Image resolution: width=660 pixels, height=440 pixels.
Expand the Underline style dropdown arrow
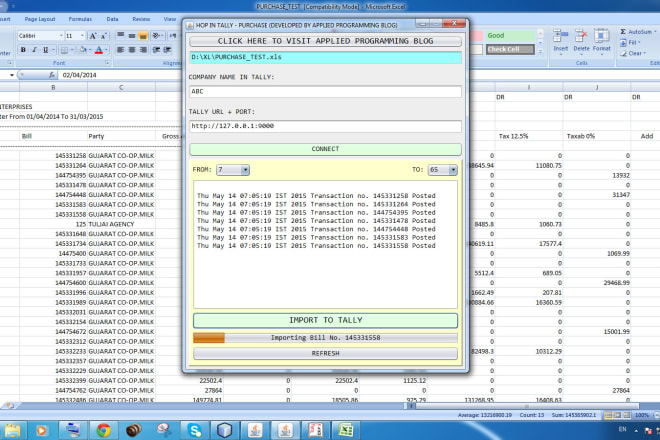[53, 50]
